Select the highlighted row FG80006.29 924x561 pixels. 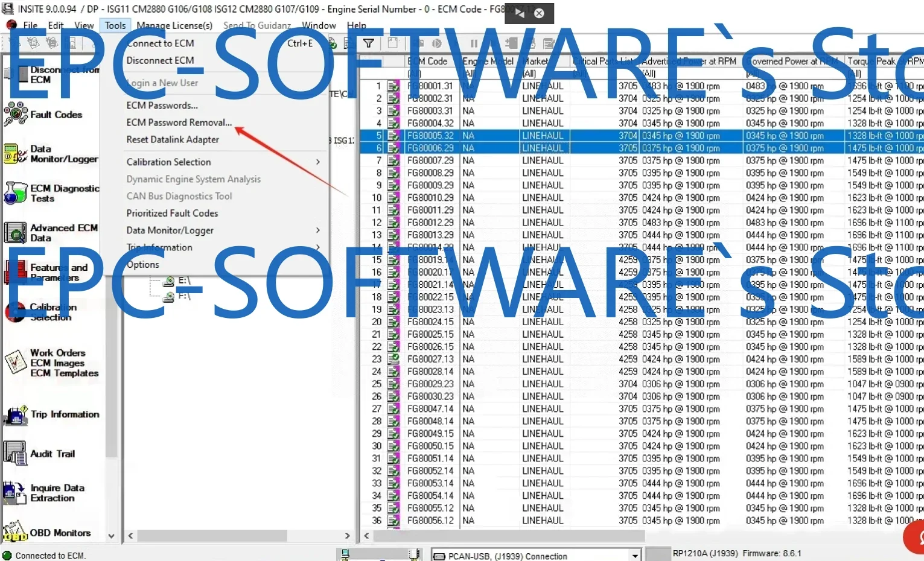(642, 148)
